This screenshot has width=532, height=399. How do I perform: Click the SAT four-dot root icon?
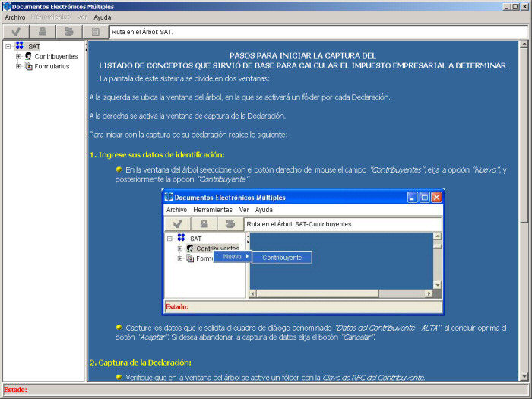point(19,46)
